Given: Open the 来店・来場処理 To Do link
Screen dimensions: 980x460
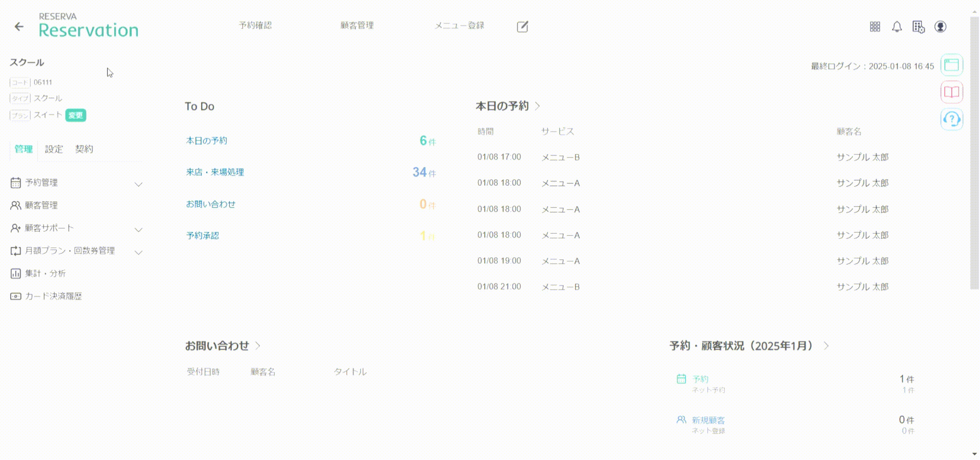Looking at the screenshot, I should [x=215, y=172].
